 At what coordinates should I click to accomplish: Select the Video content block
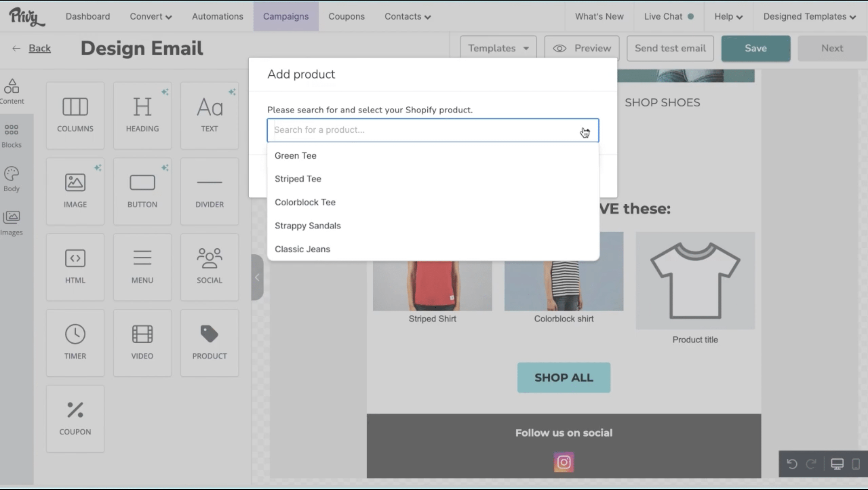(x=142, y=343)
